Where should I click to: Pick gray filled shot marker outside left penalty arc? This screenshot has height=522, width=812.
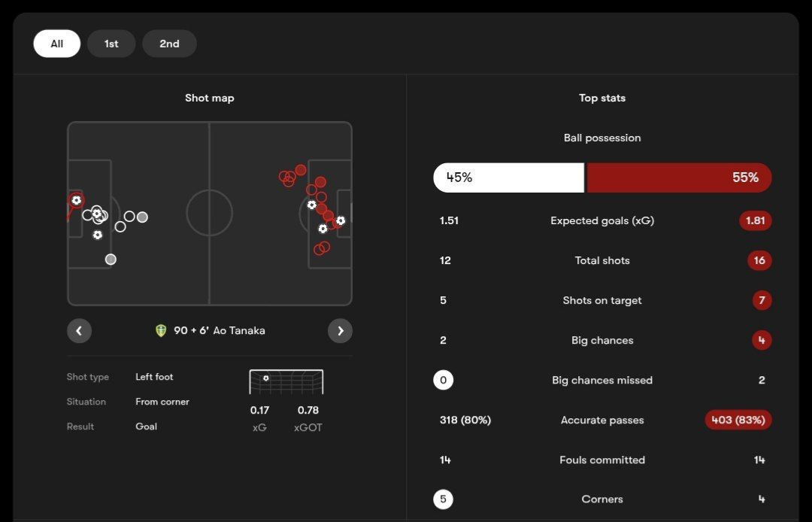pyautogui.click(x=142, y=217)
